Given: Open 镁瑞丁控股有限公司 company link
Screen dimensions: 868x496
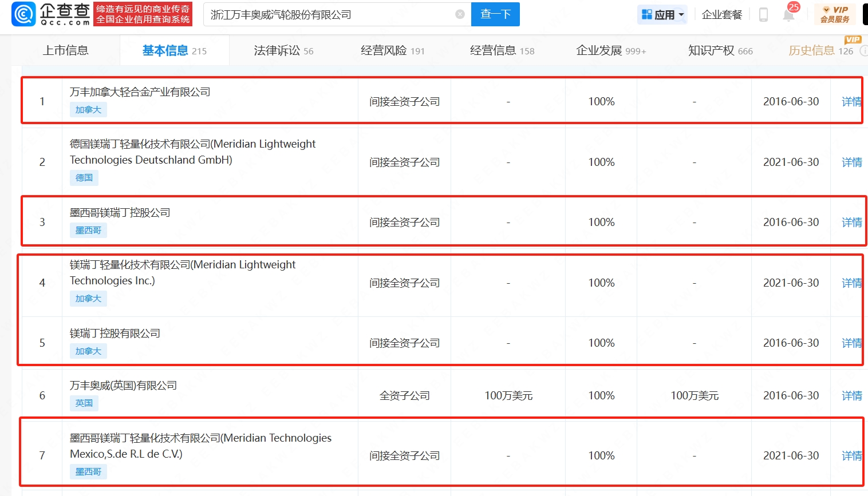Looking at the screenshot, I should pos(115,334).
